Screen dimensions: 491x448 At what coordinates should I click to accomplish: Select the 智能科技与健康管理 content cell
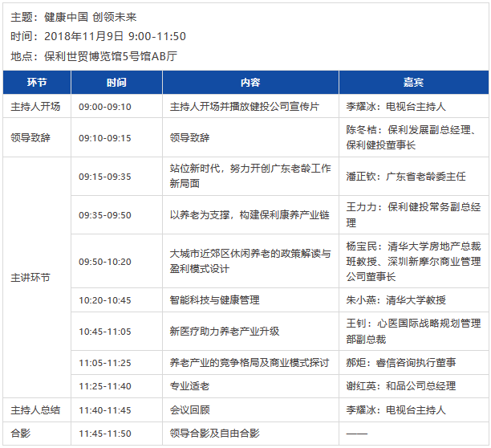[x=214, y=299]
